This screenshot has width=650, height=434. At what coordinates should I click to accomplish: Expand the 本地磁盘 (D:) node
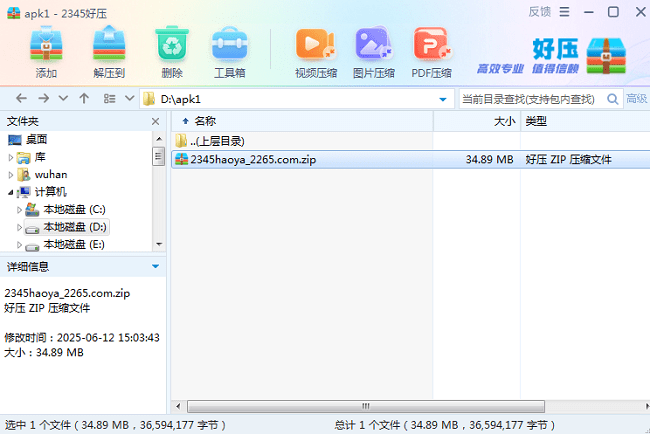click(19, 227)
